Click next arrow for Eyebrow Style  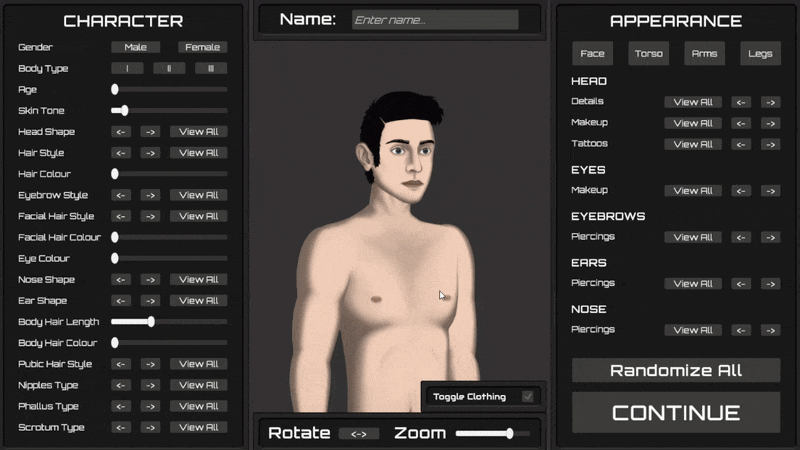149,195
